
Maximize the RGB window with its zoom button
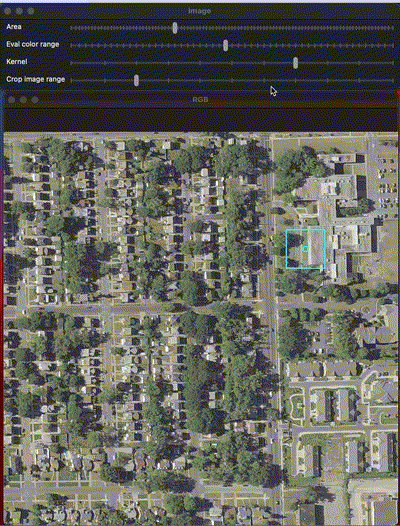(35, 100)
